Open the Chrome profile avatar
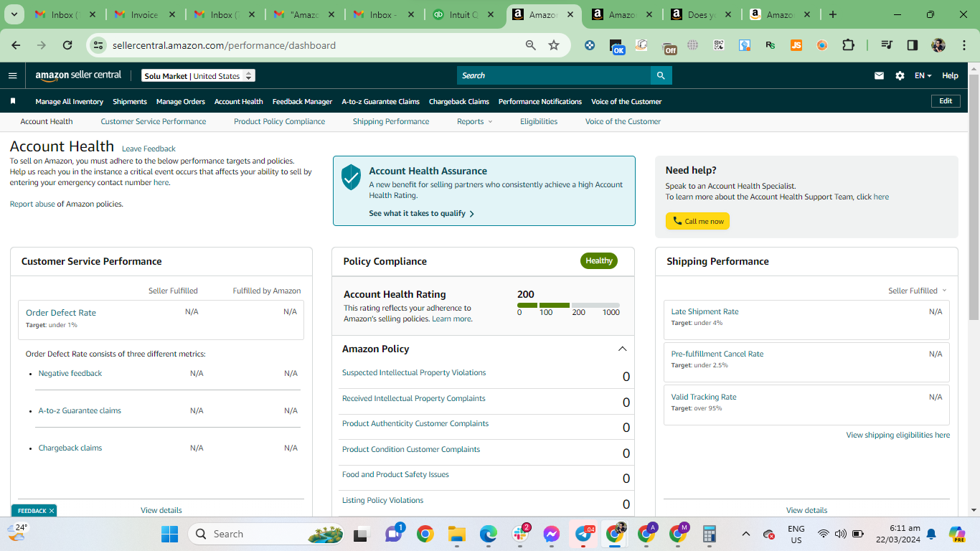Screen dimensions: 980x551 (x=938, y=45)
